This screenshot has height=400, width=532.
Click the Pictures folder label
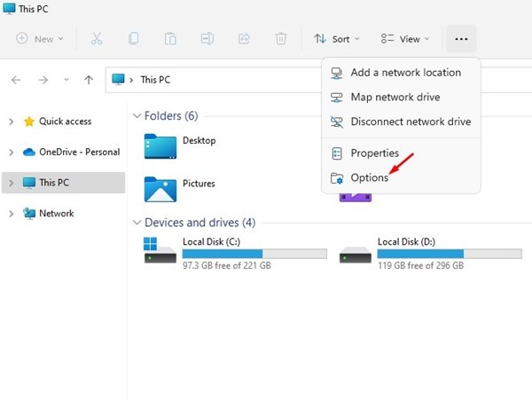[x=199, y=184]
